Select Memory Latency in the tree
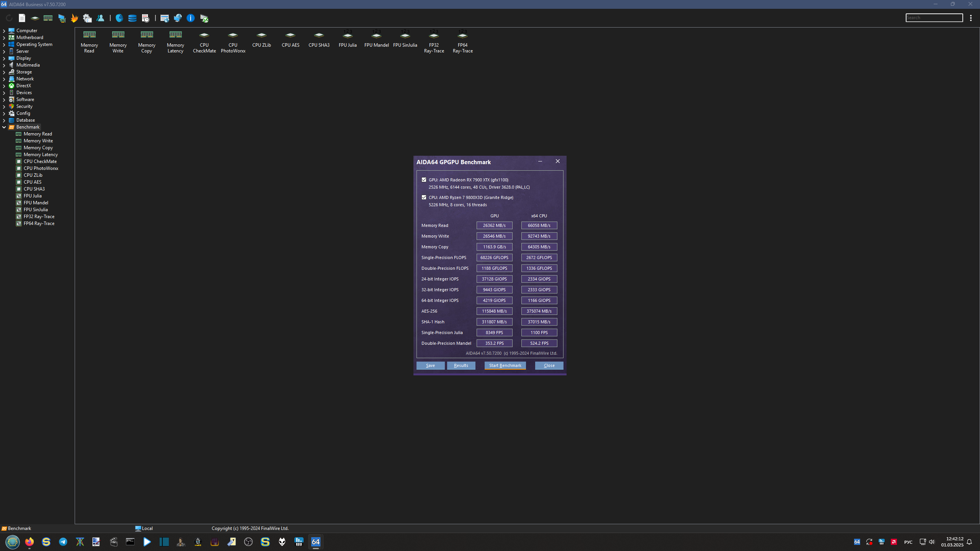980x551 pixels. [x=41, y=155]
